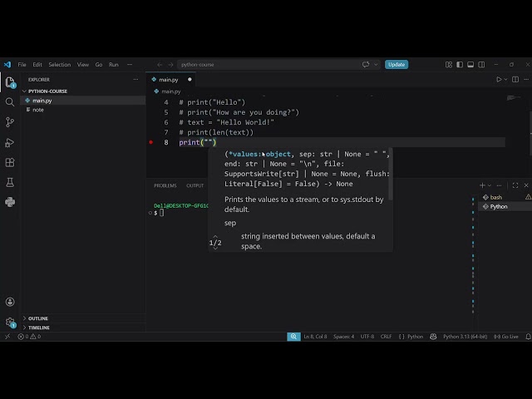The height and width of the screenshot is (399, 532).
Task: Select the note file in Explorer
Action: pyautogui.click(x=83, y=110)
